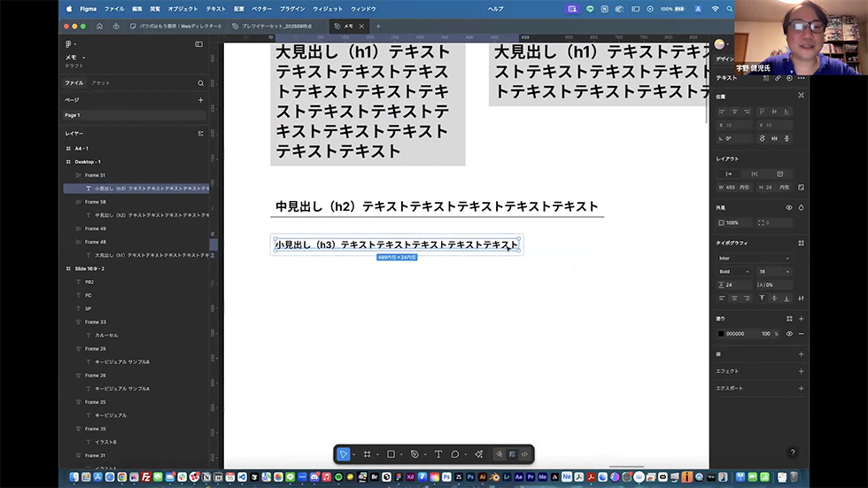Add a new fill with plus icon

(801, 319)
